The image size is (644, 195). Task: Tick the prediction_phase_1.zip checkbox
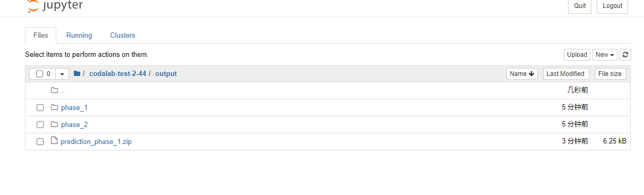(x=40, y=142)
